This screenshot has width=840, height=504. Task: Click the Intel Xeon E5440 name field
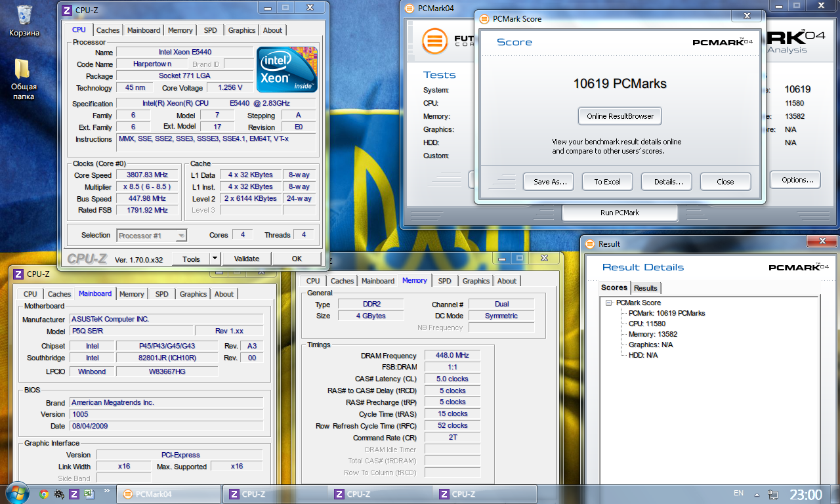tap(185, 52)
